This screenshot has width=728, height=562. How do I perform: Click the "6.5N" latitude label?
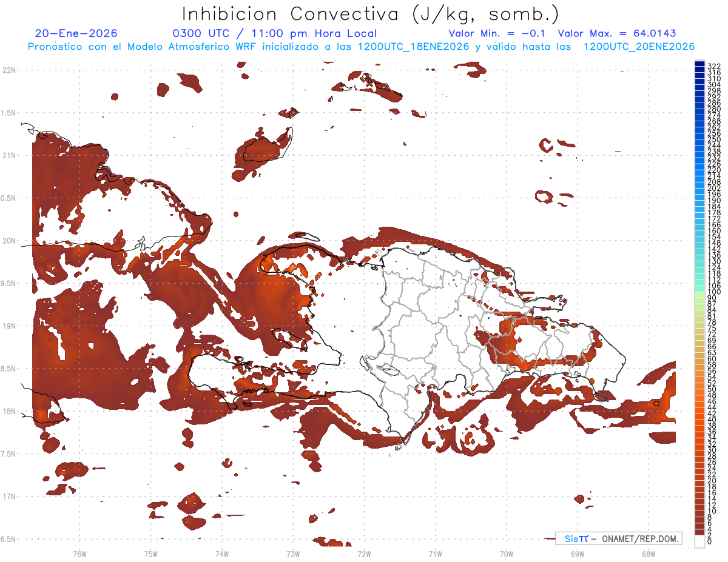pyautogui.click(x=8, y=539)
